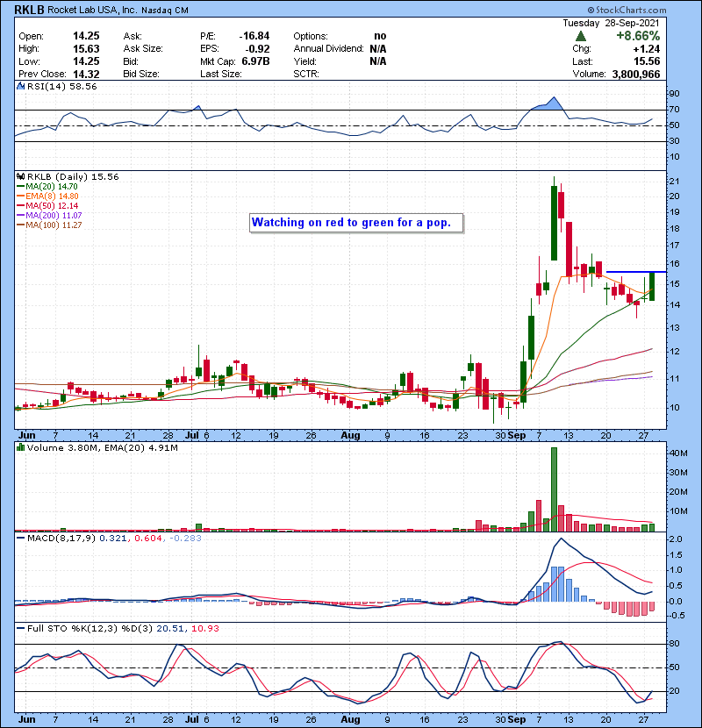
Task: Click the +8.66% percent change value
Action: (638, 36)
